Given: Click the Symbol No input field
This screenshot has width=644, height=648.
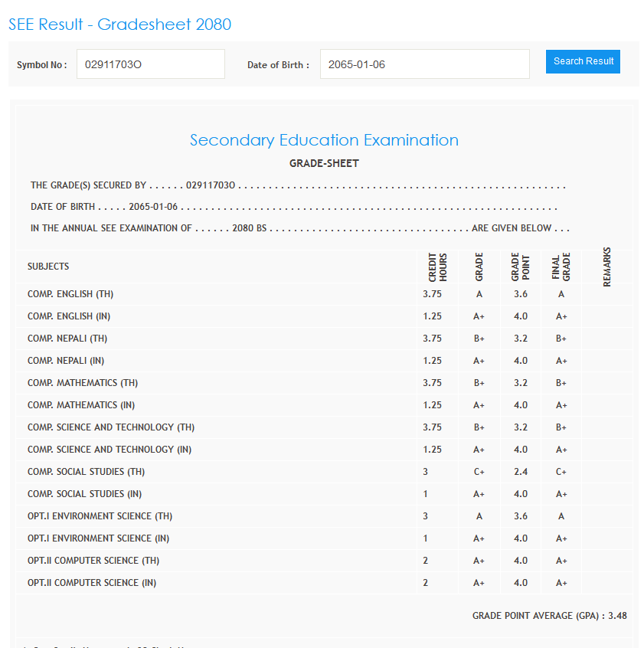Looking at the screenshot, I should [x=151, y=64].
